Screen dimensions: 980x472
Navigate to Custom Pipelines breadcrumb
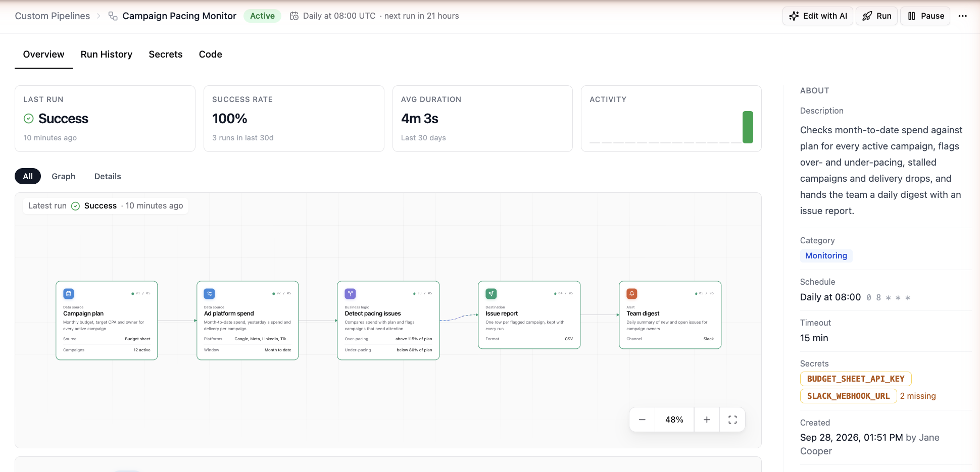pos(53,16)
